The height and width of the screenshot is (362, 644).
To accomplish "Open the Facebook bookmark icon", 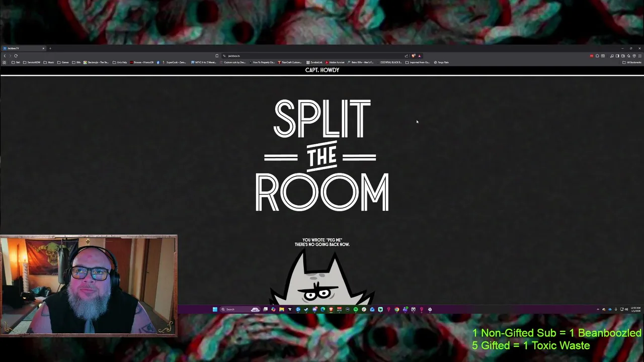I will tap(158, 62).
